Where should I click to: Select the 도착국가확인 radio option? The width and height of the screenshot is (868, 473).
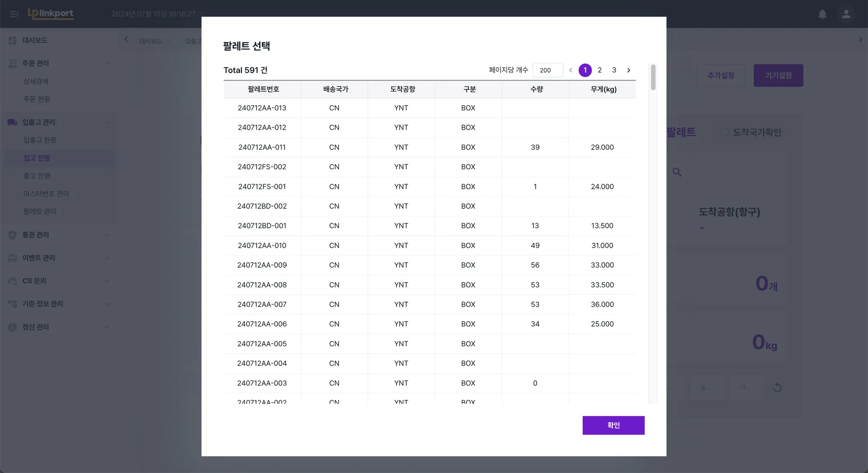click(725, 132)
